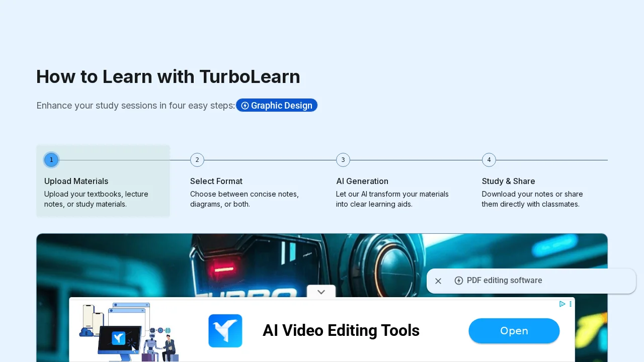Open the three-dot menu on the ad banner

[570, 304]
